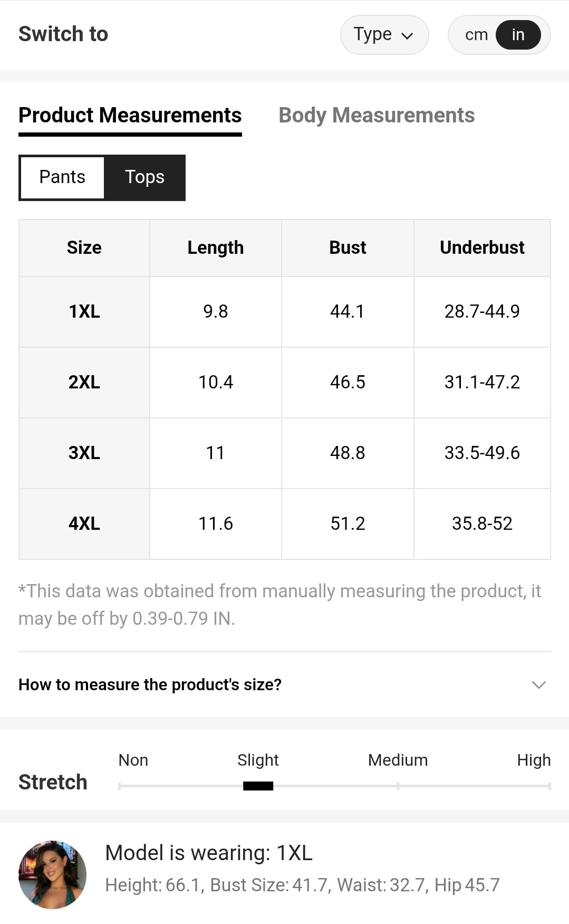Open the Product Measurements tab

pyautogui.click(x=130, y=116)
